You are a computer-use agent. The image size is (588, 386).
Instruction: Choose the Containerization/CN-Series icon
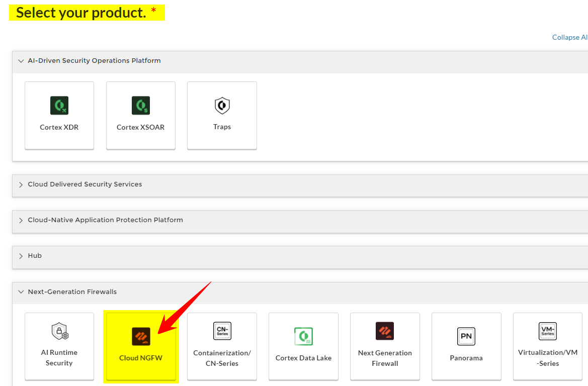coord(222,331)
